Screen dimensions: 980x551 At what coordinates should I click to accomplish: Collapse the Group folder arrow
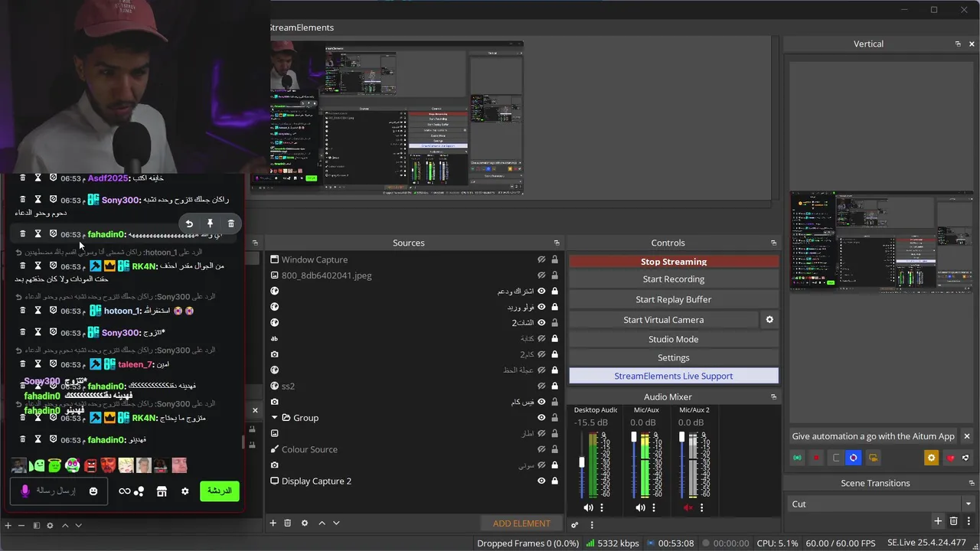[274, 418]
